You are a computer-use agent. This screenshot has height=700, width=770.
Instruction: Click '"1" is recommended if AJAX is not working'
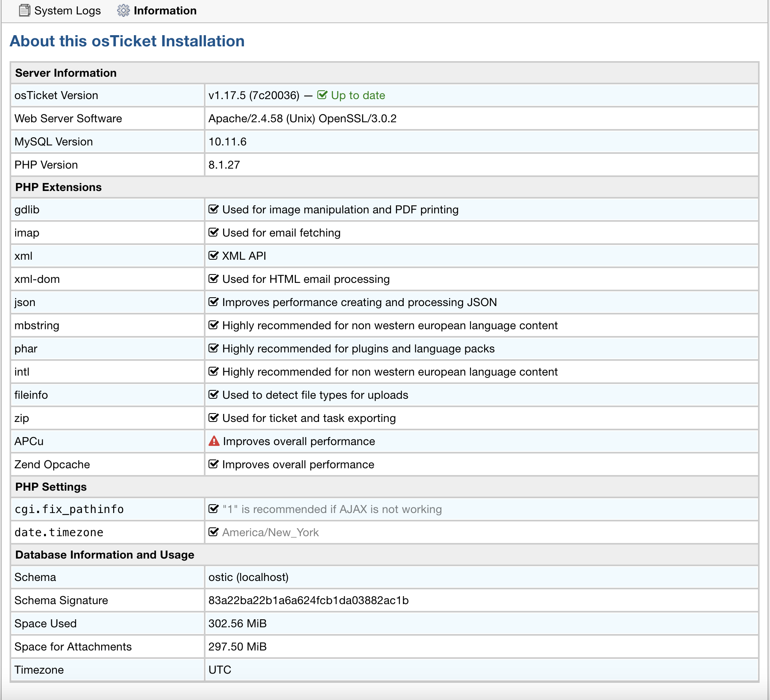tap(332, 509)
